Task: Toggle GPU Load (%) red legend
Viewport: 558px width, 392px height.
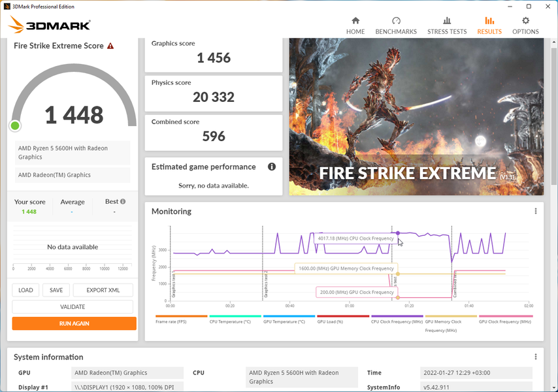Action: (x=343, y=316)
